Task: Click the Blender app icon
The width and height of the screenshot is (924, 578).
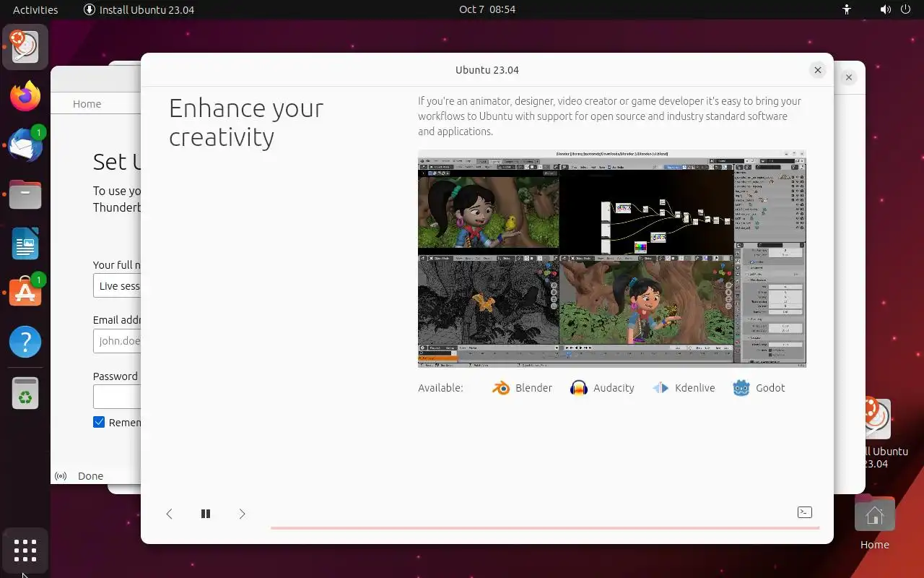Action: (x=501, y=388)
